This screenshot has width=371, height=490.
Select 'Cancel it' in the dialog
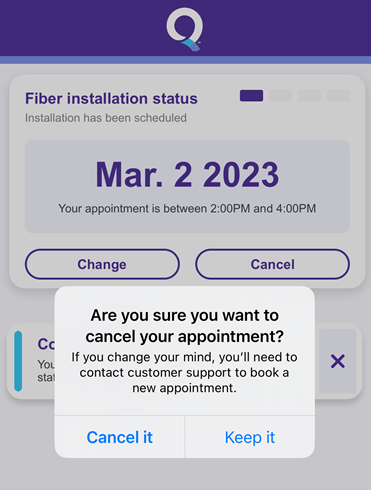coord(119,437)
